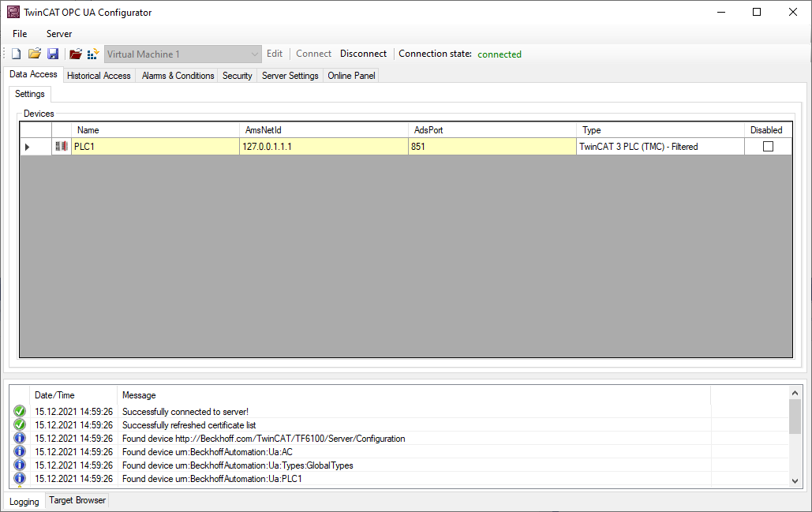Select the TF6100/Server/Configuration log message
The image size is (812, 512).
(264, 439)
